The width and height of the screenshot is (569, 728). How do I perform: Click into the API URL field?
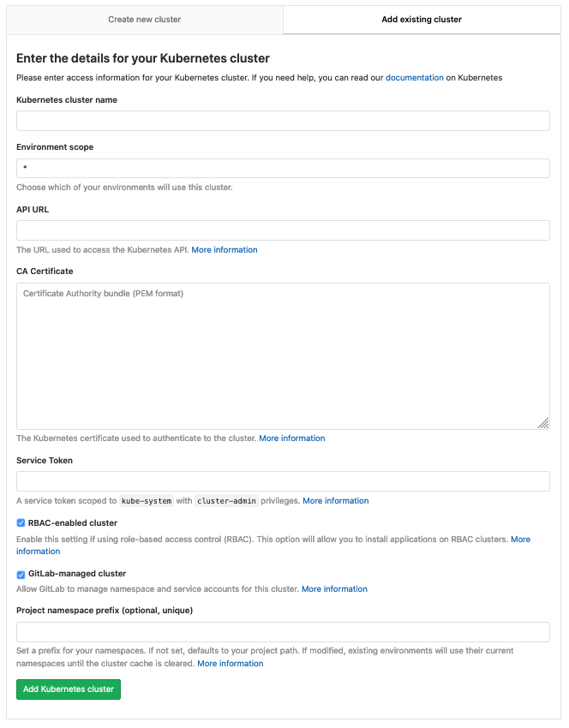point(283,230)
